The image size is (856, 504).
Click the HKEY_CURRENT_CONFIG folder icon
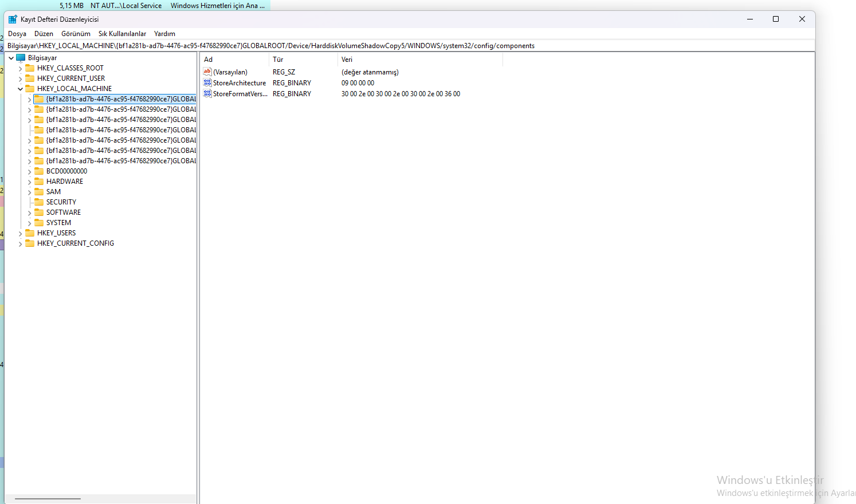[30, 243]
